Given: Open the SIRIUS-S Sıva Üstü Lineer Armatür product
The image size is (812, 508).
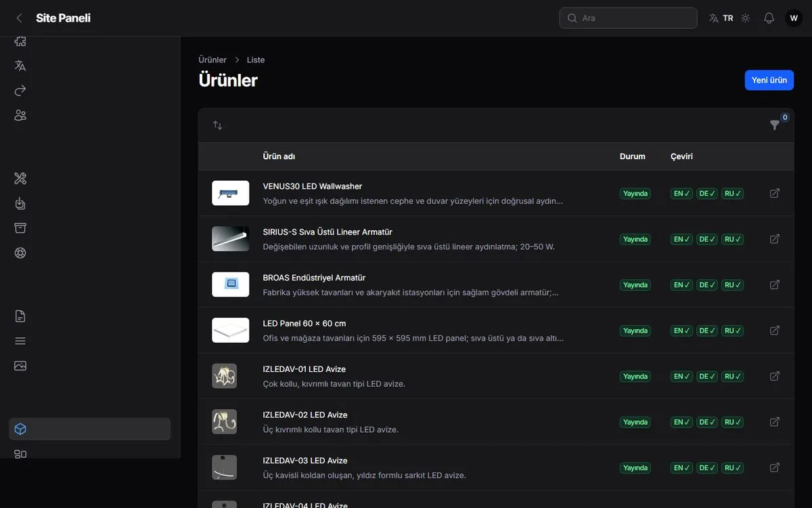Looking at the screenshot, I should (328, 232).
